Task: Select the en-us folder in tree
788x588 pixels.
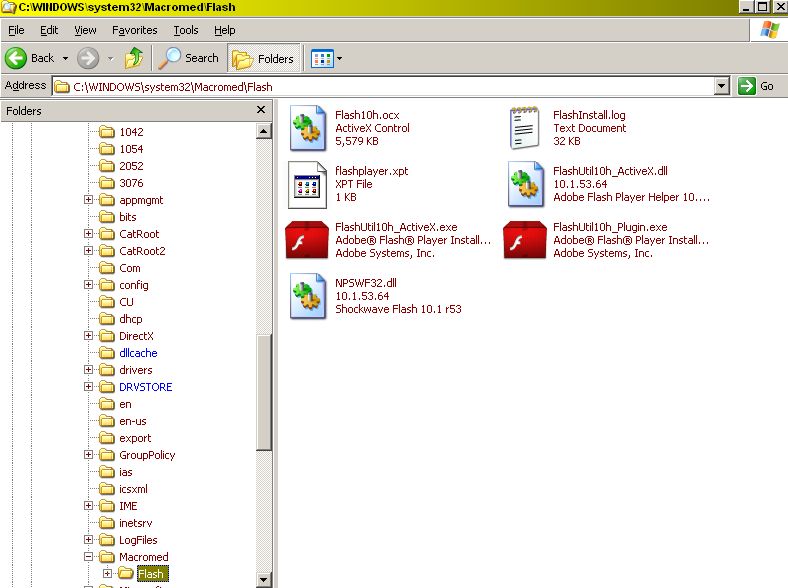Action: [x=133, y=421]
